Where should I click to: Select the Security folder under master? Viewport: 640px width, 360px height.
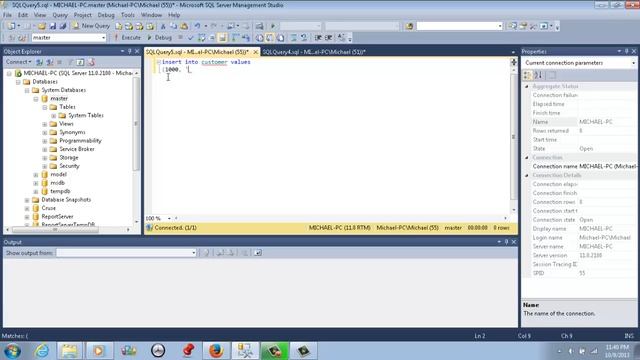click(69, 166)
